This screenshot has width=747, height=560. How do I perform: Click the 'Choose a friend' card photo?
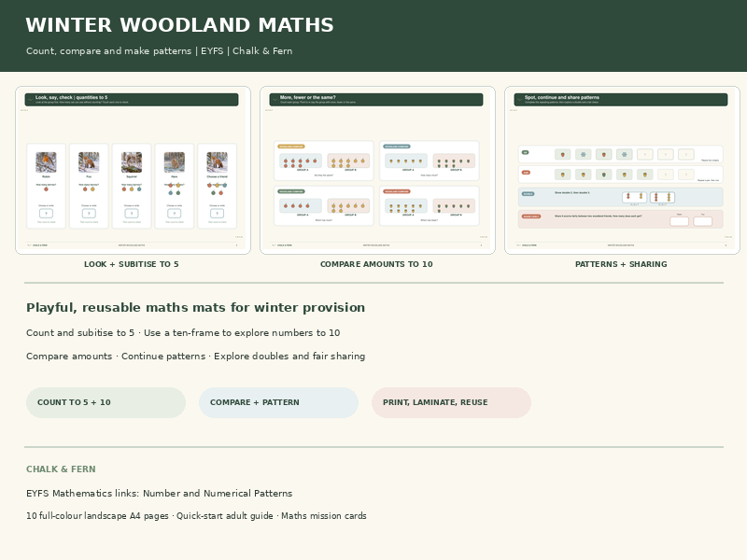coord(218,162)
